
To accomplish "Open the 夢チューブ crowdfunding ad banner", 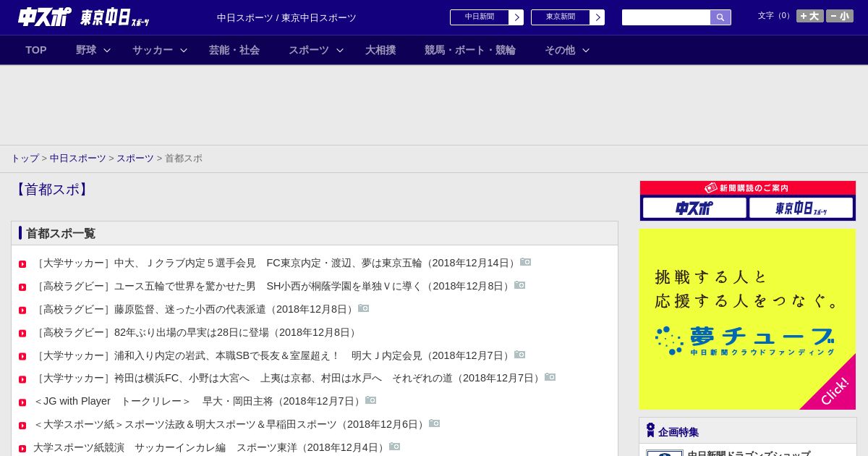I will (x=747, y=319).
